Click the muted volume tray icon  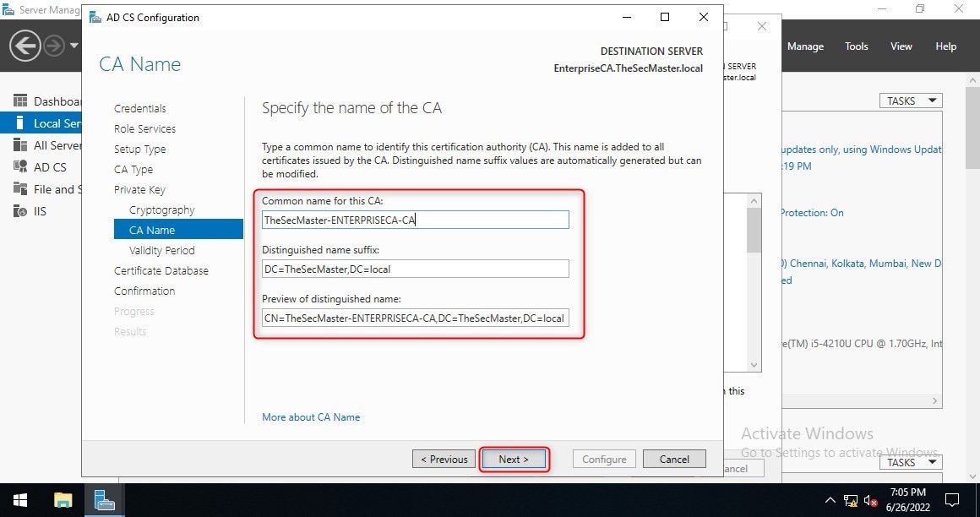tap(871, 500)
